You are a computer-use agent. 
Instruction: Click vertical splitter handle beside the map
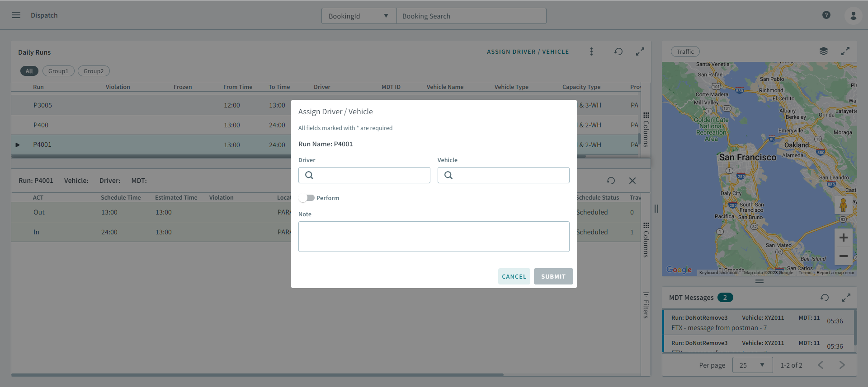coord(656,209)
